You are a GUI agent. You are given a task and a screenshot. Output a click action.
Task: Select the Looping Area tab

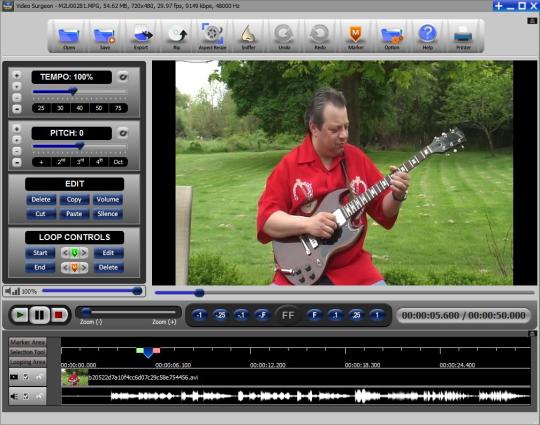27,362
